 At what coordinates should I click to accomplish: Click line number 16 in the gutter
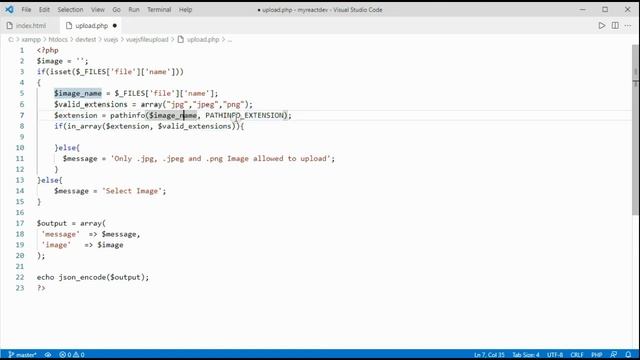tap(20, 212)
